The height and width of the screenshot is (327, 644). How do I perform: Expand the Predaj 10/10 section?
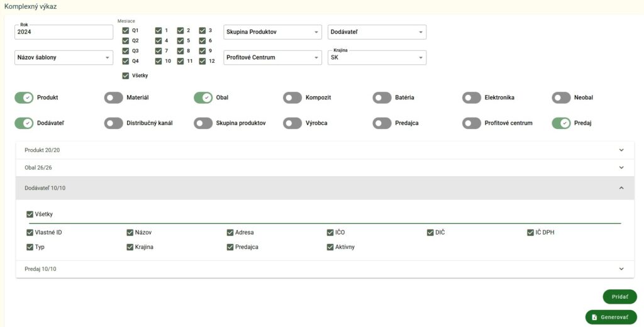(325, 269)
